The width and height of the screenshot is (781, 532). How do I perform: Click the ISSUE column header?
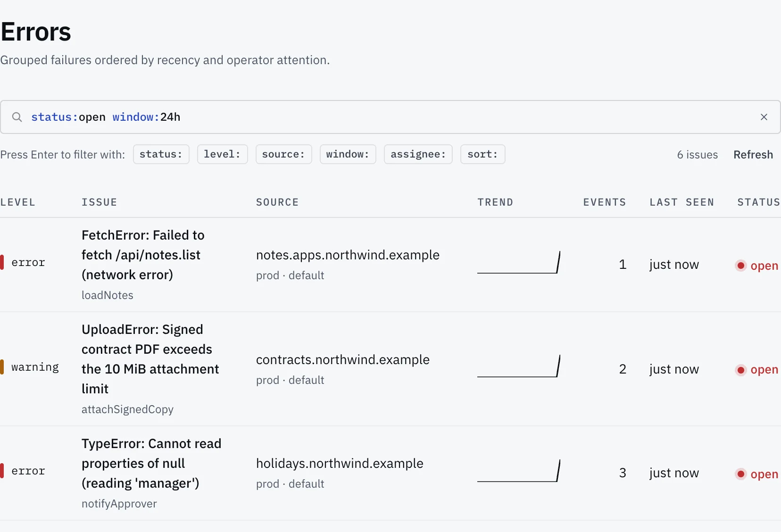coord(99,202)
